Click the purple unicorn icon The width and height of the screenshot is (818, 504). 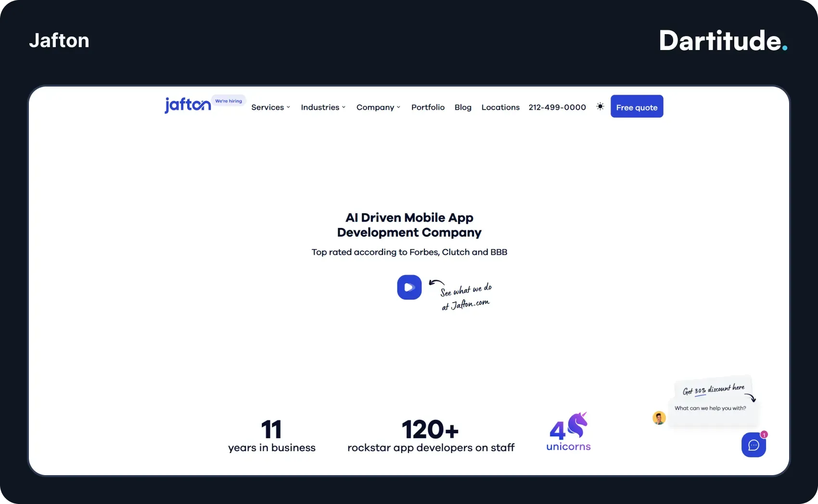tap(577, 425)
